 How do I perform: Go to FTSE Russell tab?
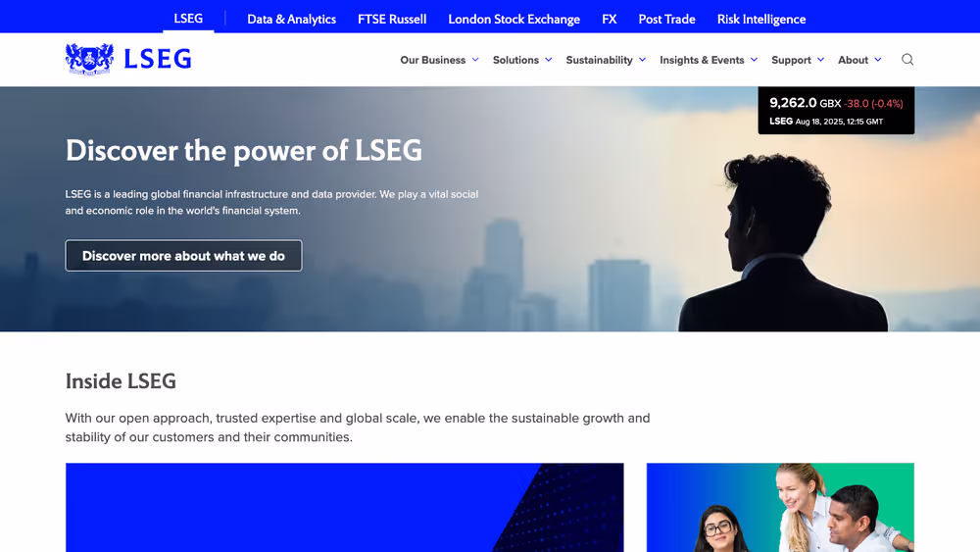(x=392, y=20)
